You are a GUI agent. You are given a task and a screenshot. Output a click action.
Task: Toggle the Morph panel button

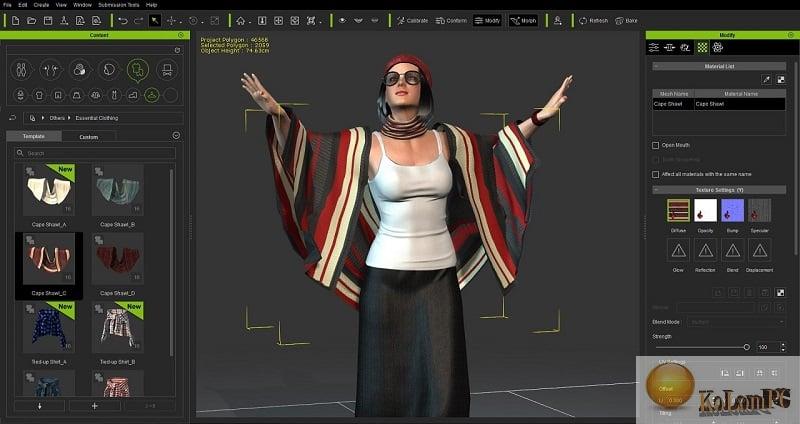[523, 21]
